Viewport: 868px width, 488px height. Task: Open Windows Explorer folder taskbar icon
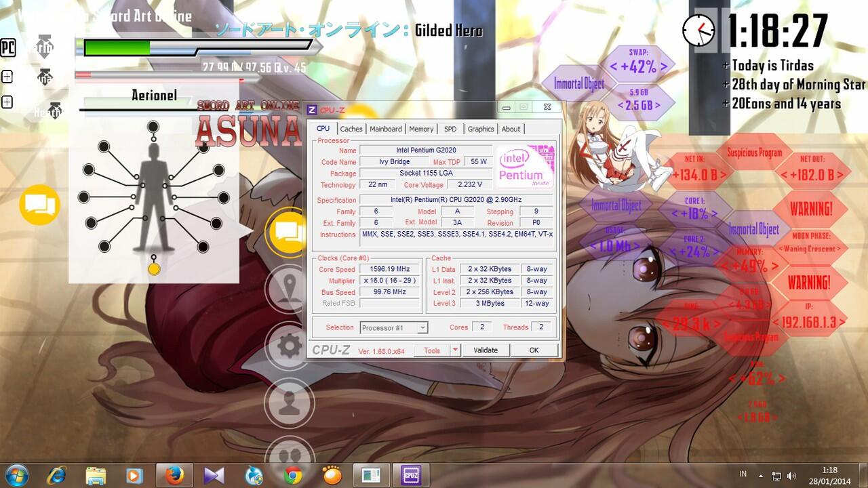(96, 475)
